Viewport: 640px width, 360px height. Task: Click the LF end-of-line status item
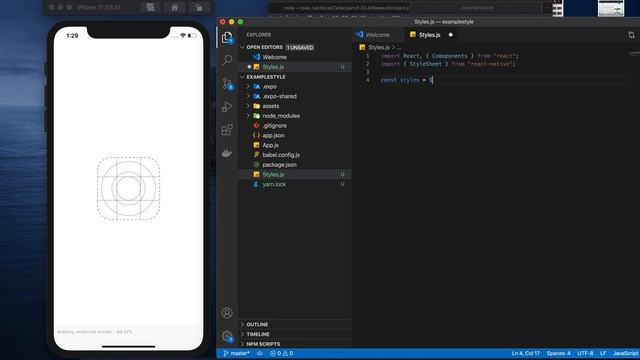coord(603,353)
